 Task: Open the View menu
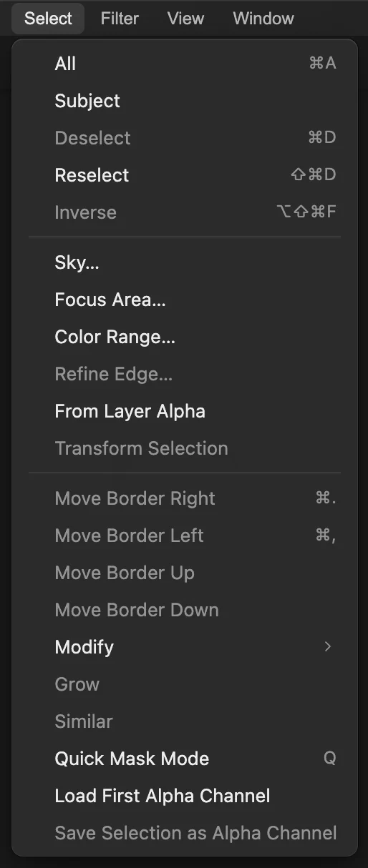185,19
